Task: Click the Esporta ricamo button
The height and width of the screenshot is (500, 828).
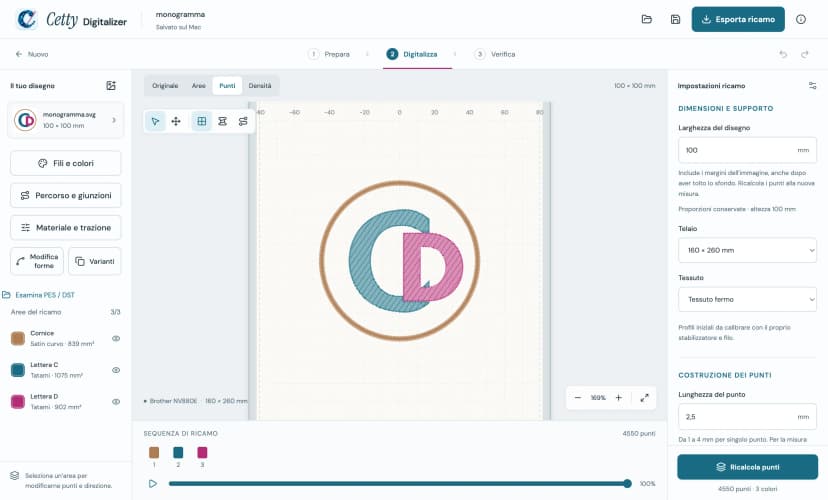Action: point(738,20)
